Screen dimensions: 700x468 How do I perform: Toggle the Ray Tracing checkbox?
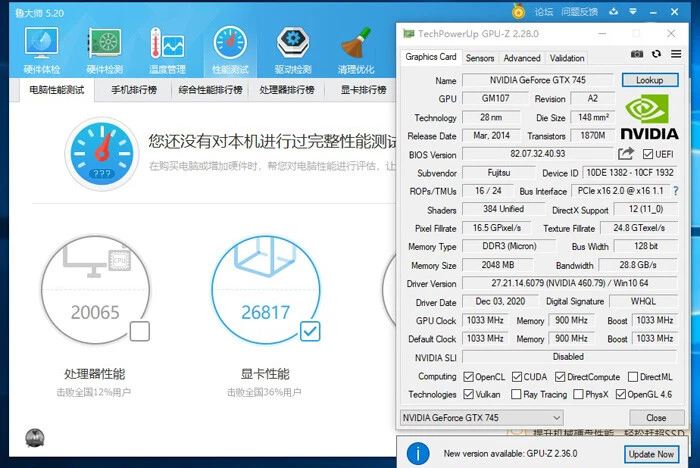[x=516, y=394]
